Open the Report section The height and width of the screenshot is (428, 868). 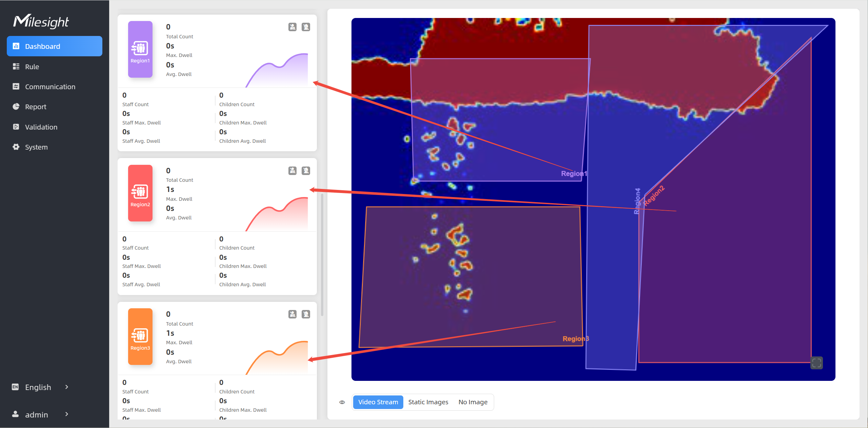pyautogui.click(x=36, y=107)
